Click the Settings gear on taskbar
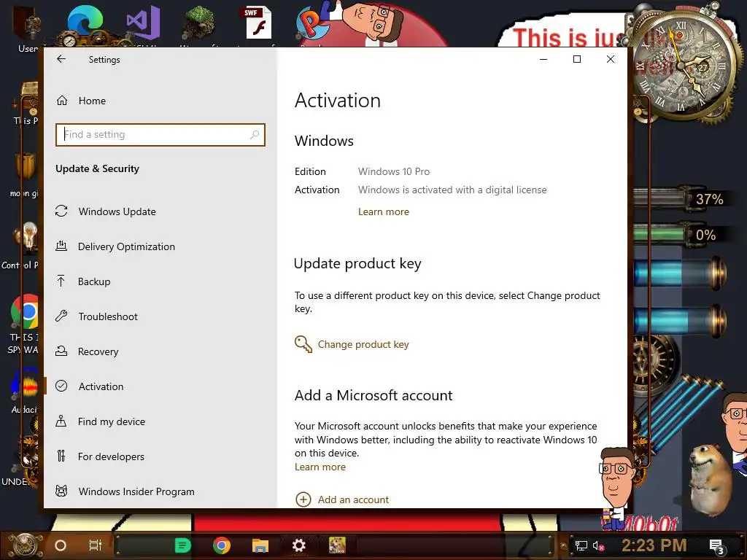 (x=298, y=545)
